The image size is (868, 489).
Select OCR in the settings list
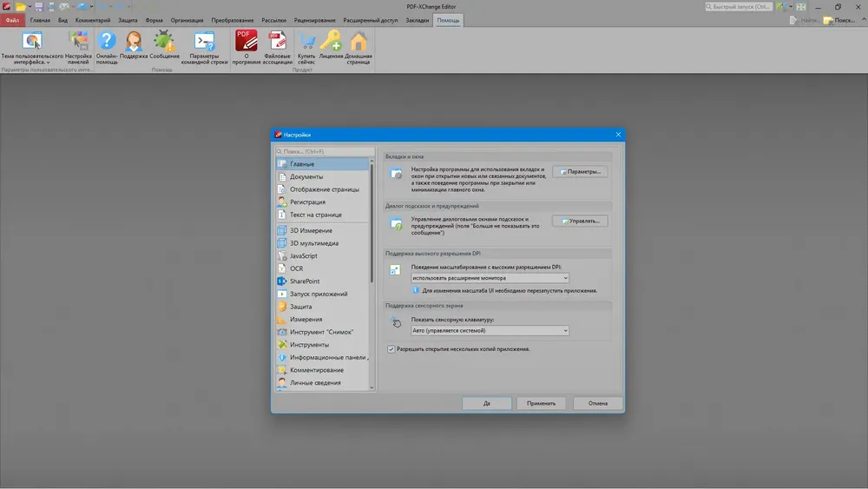click(x=297, y=268)
